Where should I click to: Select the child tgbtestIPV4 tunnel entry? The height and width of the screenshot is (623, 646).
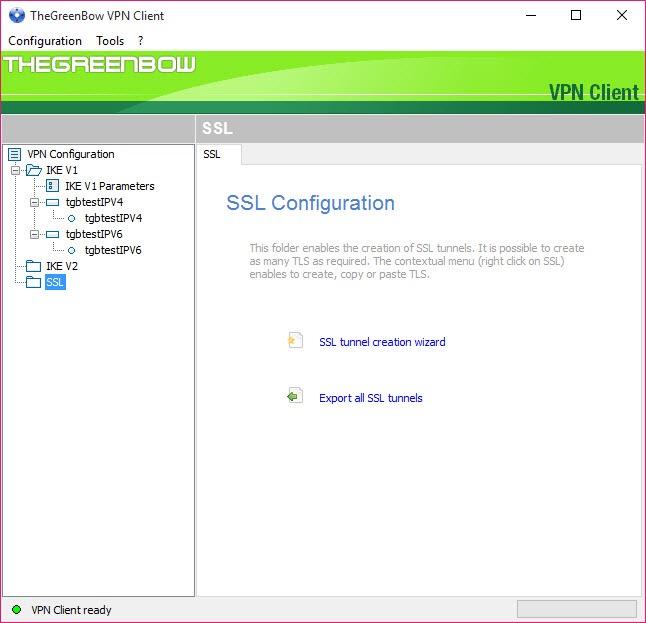113,218
